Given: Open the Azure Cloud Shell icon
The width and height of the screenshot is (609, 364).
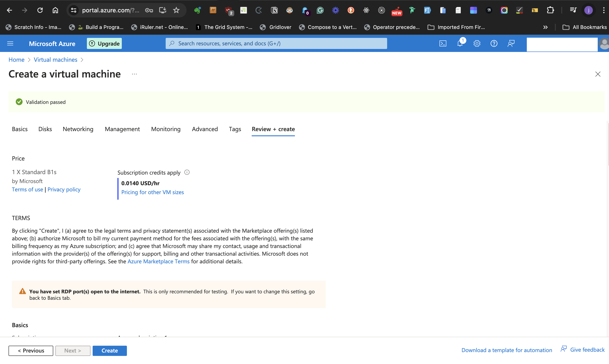Looking at the screenshot, I should [x=443, y=43].
